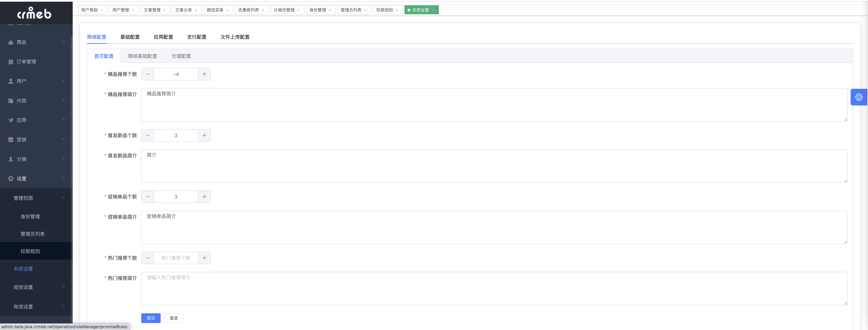Screen dimensions: 868x330
Task: Expand the 分销 sidebar menu chevron
Action: pos(64,158)
